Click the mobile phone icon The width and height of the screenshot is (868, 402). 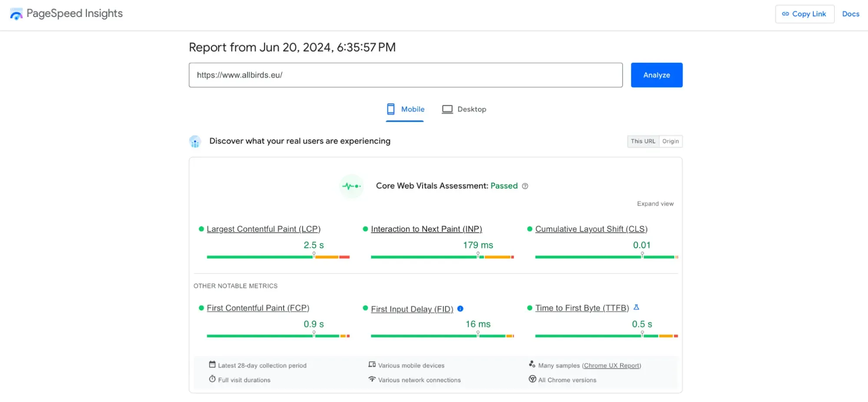click(x=391, y=109)
